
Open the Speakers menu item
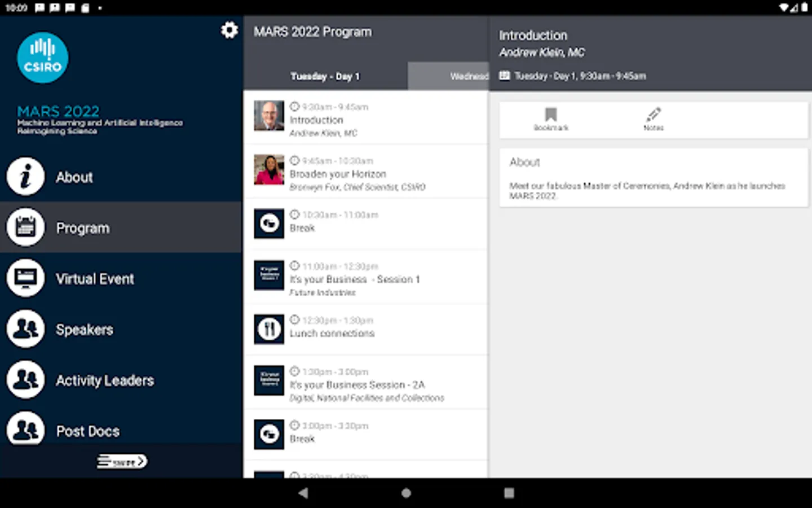pos(121,329)
